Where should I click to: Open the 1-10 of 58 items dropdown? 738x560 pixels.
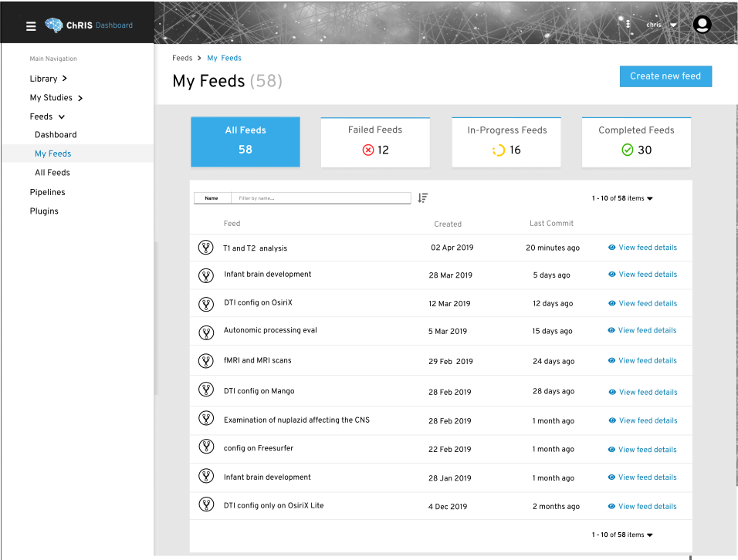click(x=622, y=198)
